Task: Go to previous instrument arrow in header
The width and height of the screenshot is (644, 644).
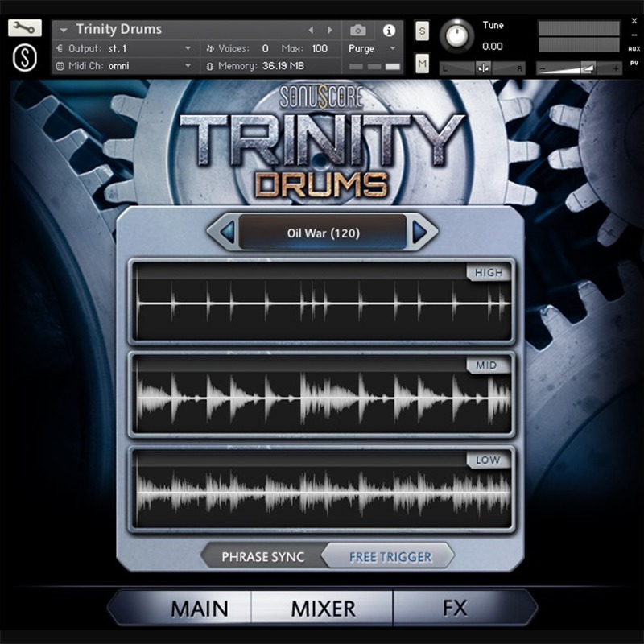Action: click(x=311, y=30)
